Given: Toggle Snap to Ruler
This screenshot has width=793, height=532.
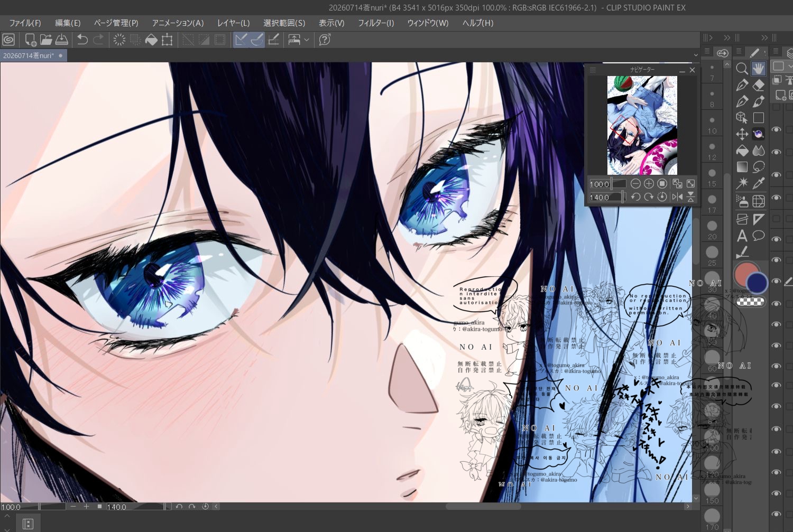Looking at the screenshot, I should (241, 40).
